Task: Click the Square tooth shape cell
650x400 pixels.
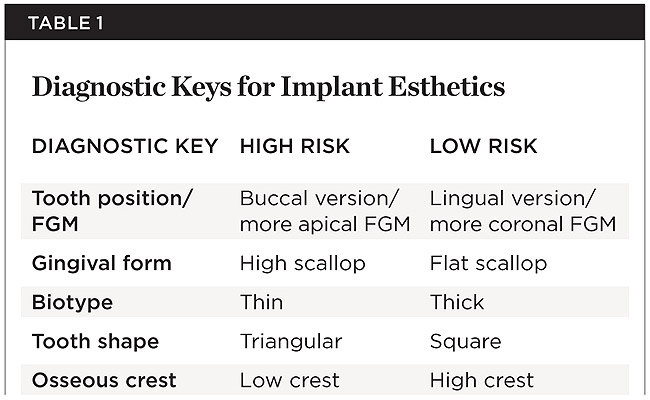Action: point(465,341)
